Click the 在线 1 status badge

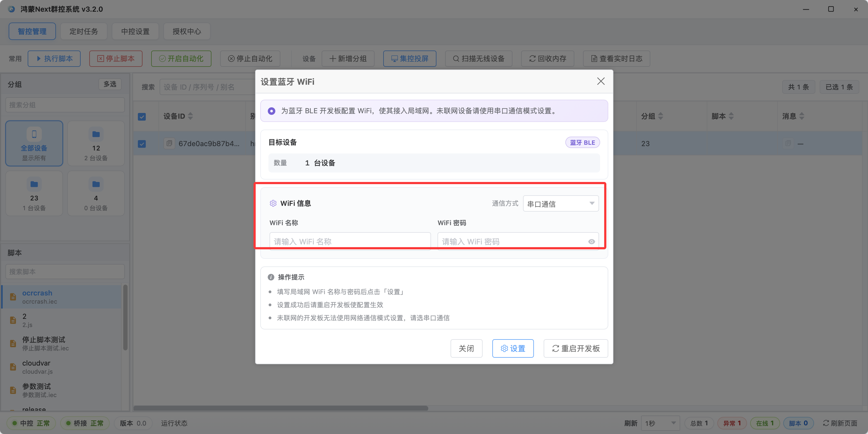click(765, 423)
